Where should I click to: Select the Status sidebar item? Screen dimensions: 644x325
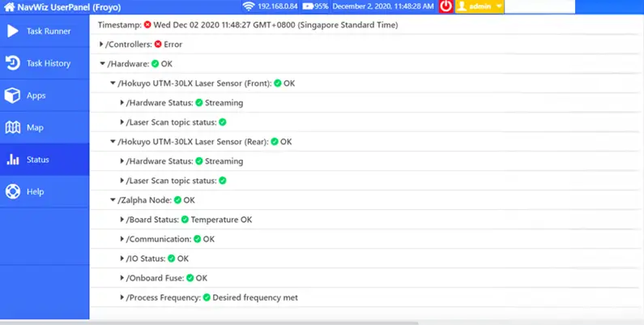coord(37,160)
